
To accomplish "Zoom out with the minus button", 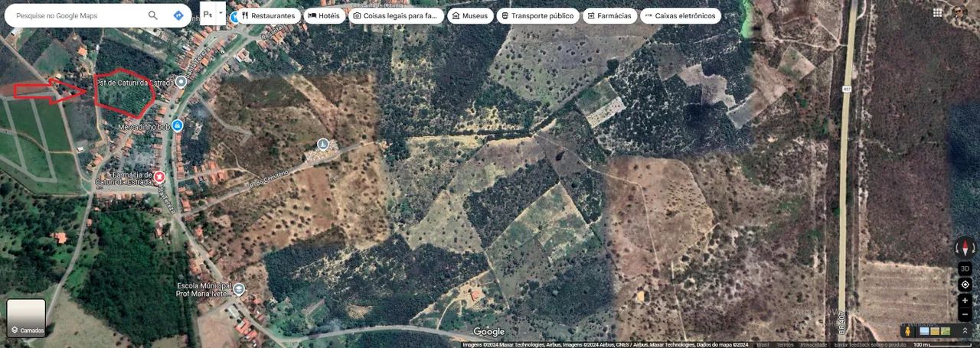I will (965, 315).
